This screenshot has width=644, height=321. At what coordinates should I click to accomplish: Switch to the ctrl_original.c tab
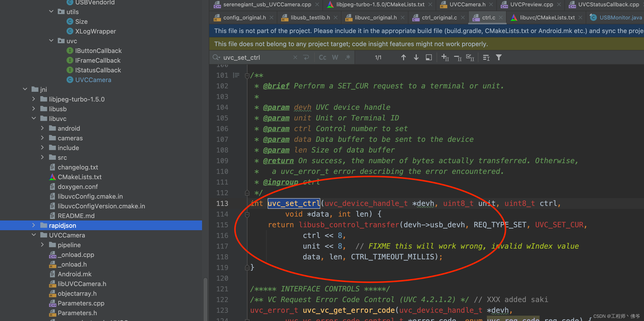pos(439,17)
